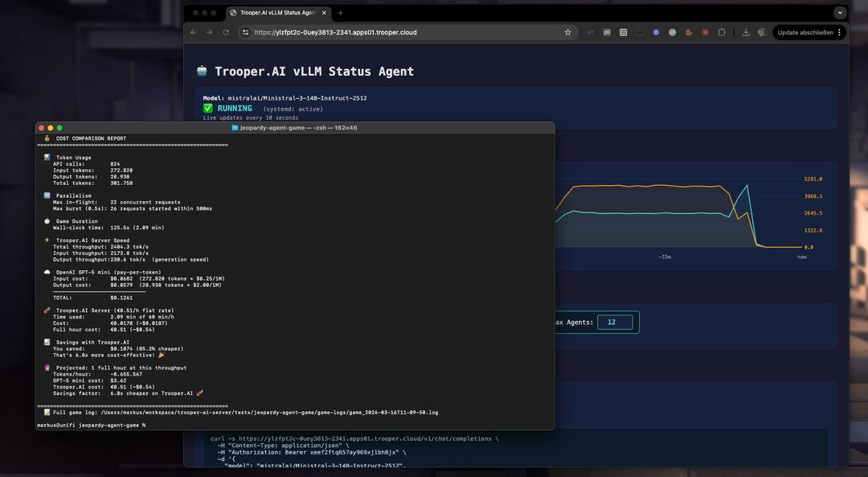This screenshot has height=477, width=868.
Task: Open the chevron dropdown at window top-right
Action: (841, 12)
